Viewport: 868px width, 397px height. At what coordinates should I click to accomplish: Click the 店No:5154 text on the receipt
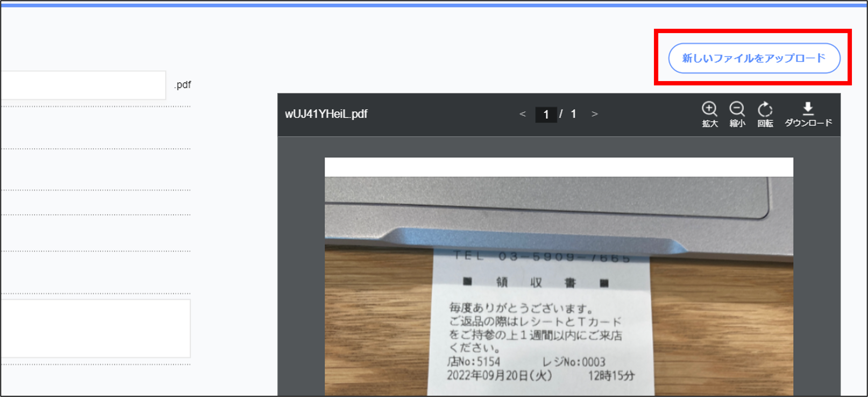click(x=474, y=362)
